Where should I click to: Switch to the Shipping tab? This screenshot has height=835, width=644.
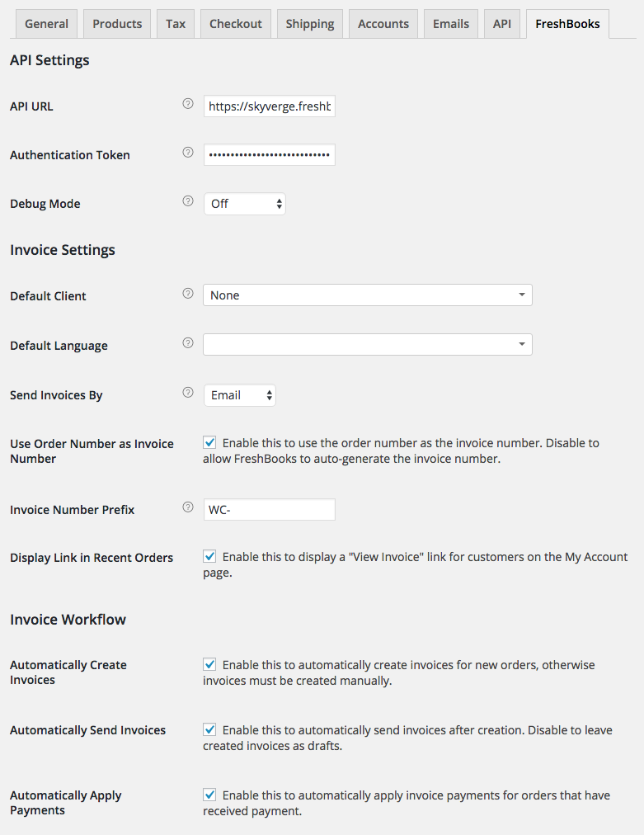click(x=310, y=24)
